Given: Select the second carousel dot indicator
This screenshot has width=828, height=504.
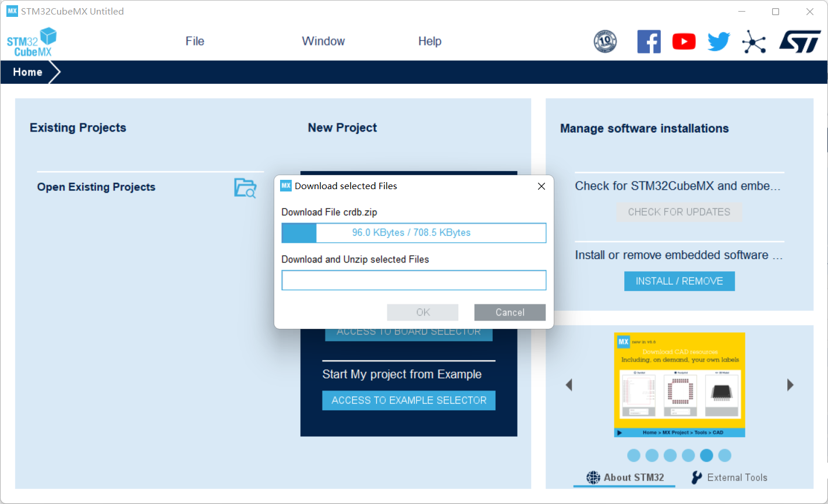Looking at the screenshot, I should pyautogui.click(x=652, y=456).
